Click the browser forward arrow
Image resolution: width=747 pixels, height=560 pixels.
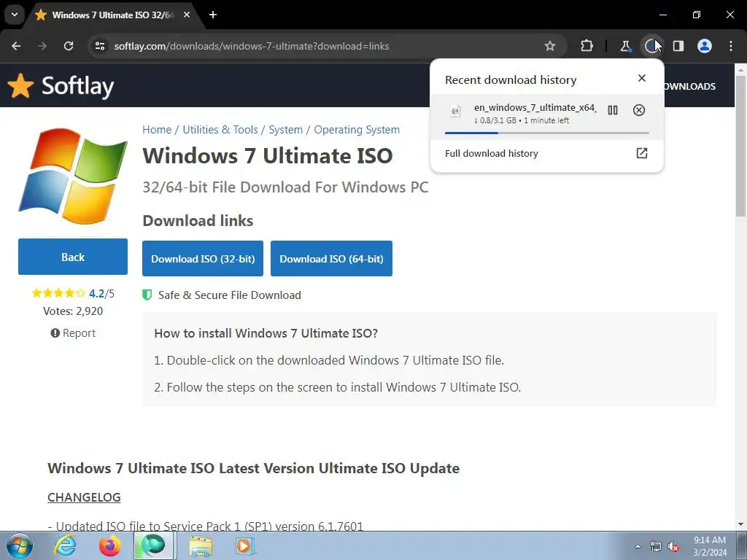pyautogui.click(x=42, y=46)
